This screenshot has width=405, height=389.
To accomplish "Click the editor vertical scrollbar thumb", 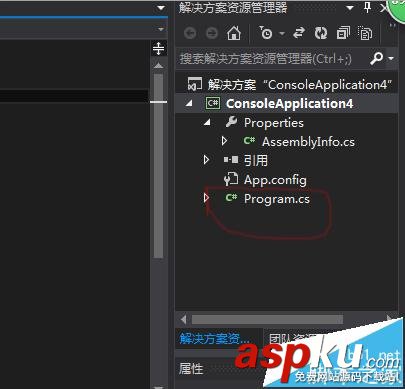I will [x=159, y=166].
